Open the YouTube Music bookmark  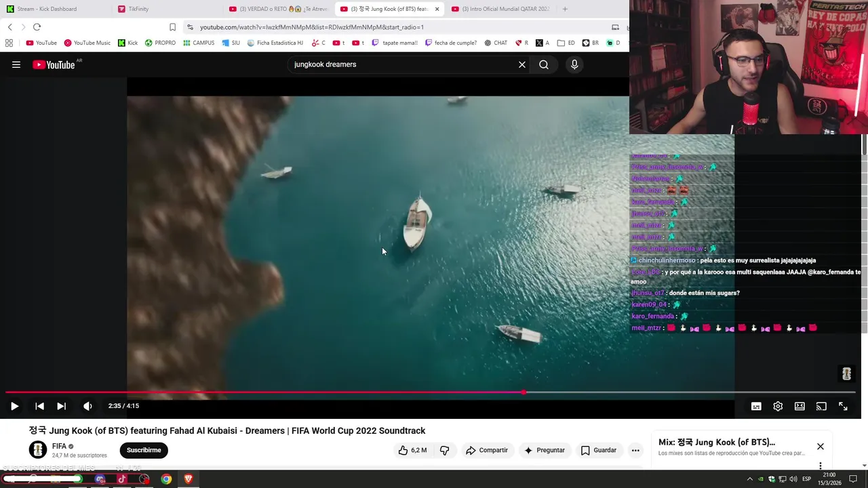(87, 43)
